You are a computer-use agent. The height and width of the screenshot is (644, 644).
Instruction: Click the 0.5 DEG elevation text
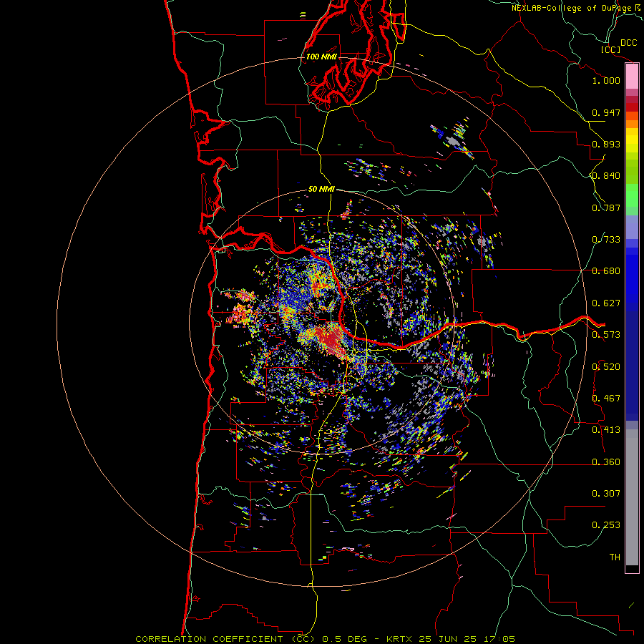coord(346,639)
